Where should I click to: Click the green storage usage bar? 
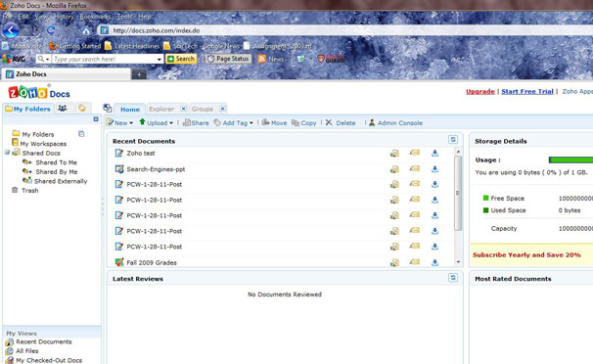(x=570, y=159)
